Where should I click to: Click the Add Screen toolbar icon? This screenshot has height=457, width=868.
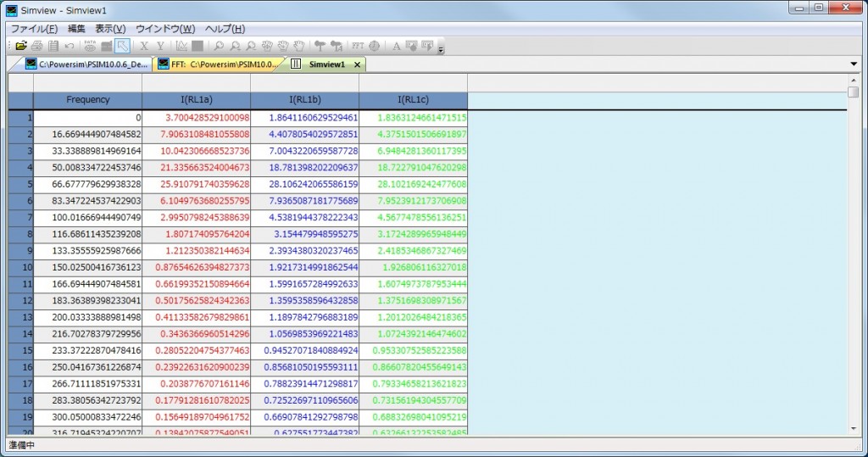click(x=106, y=46)
